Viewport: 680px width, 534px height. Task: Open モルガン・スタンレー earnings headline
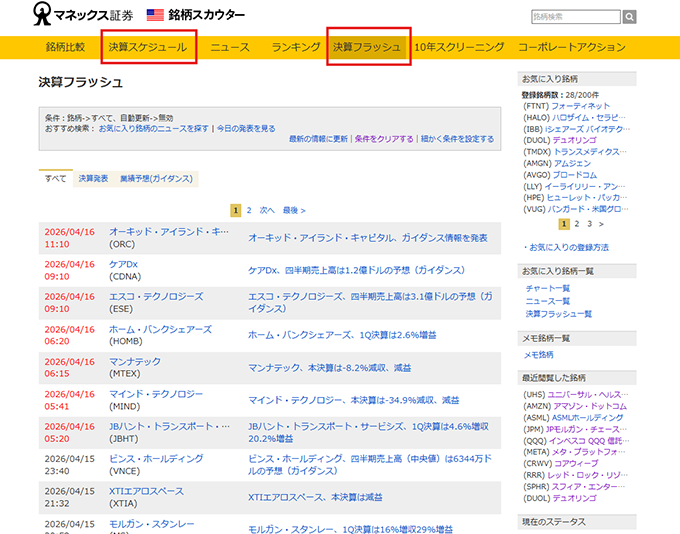pos(349,528)
